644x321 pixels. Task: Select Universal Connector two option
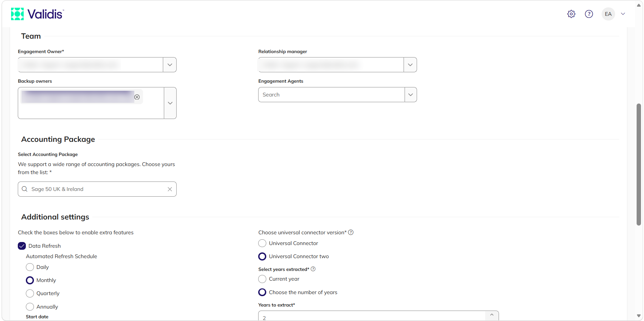point(262,256)
